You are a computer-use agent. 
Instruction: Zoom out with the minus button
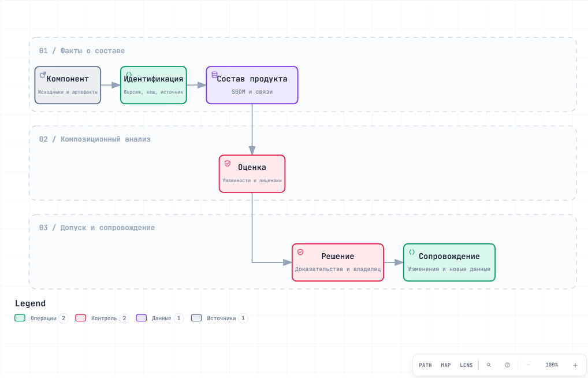(x=528, y=365)
